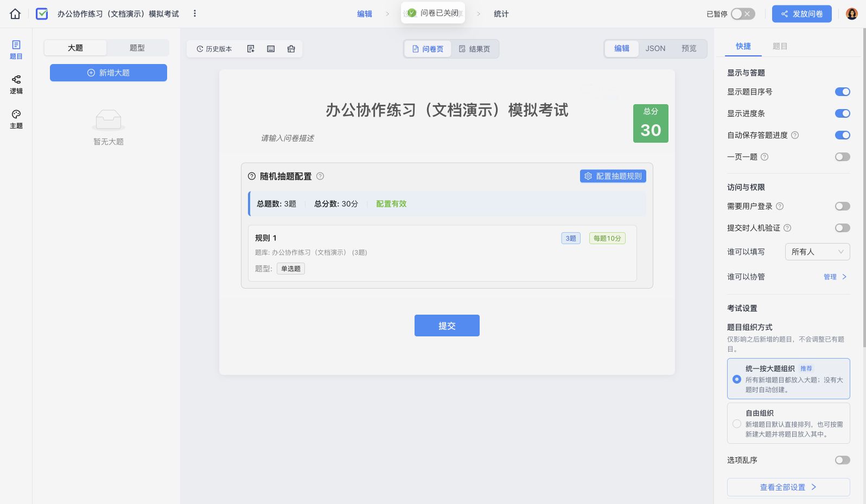Viewport: 866px width, 504px height.
Task: Turn on 提交时人机验证 switch
Action: [843, 228]
